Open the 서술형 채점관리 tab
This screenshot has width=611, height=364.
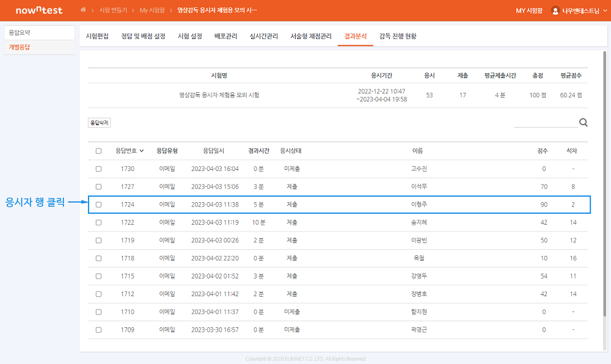tap(311, 36)
